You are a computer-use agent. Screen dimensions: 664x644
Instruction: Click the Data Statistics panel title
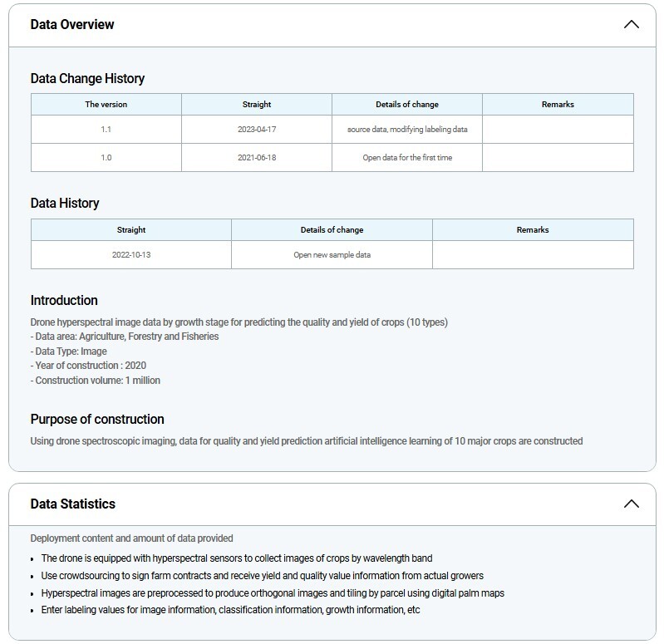73,504
